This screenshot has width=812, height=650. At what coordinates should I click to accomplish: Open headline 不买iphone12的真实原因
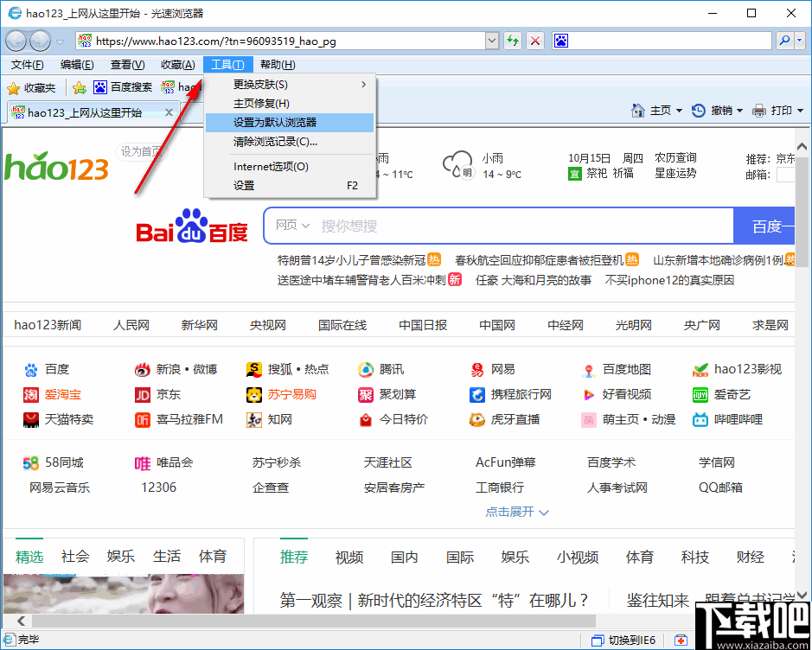click(669, 281)
